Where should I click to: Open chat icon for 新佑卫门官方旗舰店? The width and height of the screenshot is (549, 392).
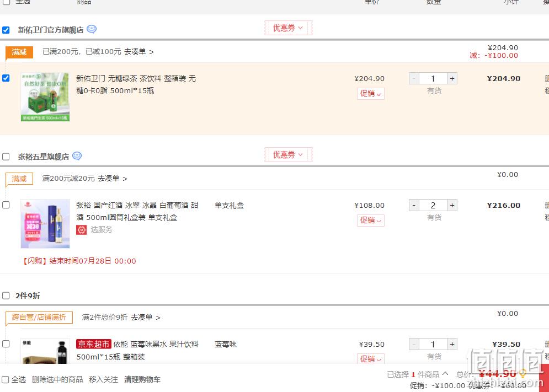click(x=92, y=29)
